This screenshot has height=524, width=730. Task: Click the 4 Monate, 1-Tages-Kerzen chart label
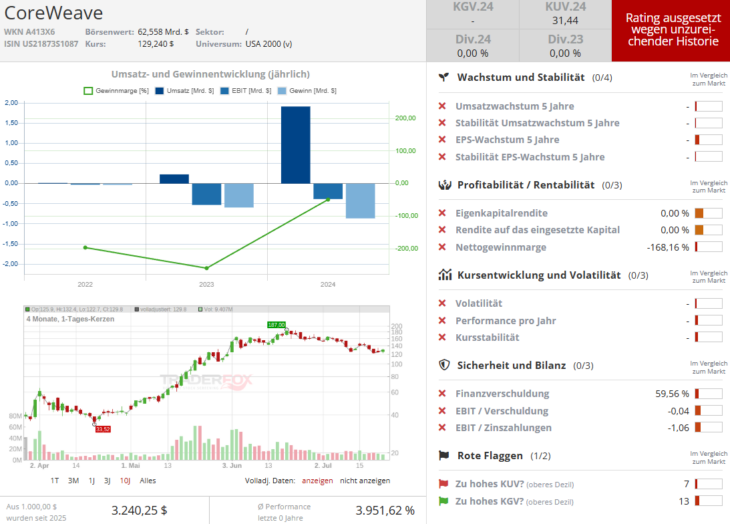pyautogui.click(x=70, y=319)
